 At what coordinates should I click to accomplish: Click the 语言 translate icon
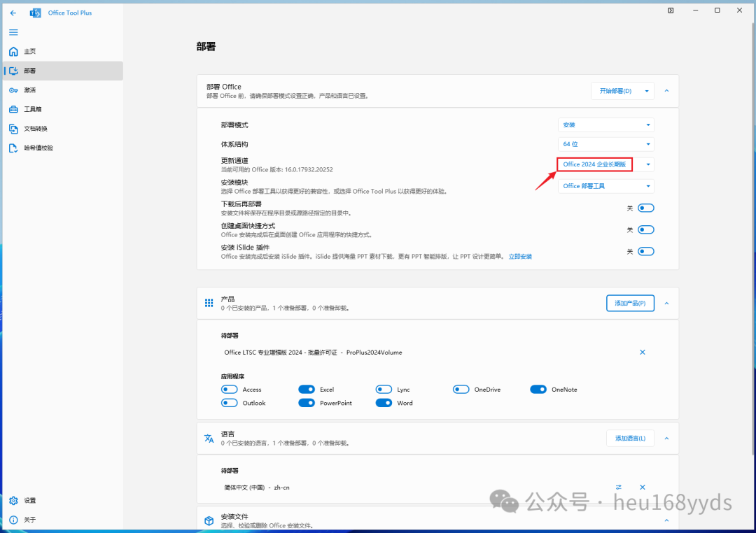coord(209,438)
